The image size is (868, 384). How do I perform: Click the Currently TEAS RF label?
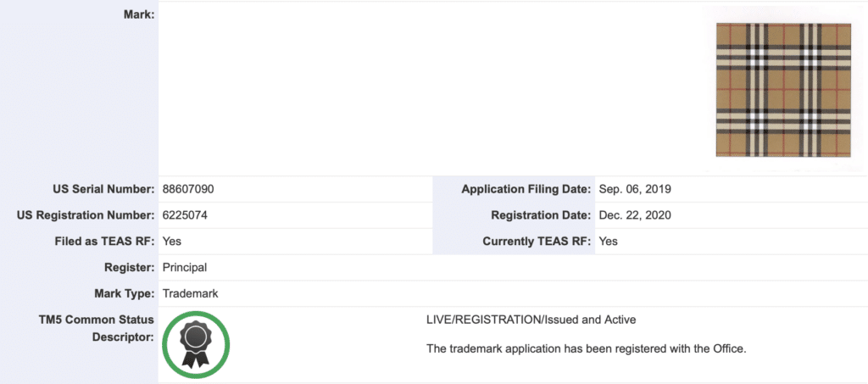tap(537, 241)
